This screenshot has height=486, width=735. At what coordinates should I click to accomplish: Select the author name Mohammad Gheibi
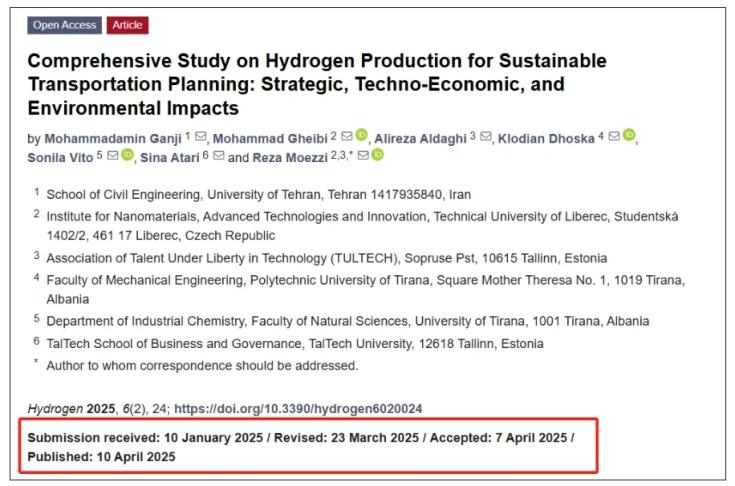(271, 138)
